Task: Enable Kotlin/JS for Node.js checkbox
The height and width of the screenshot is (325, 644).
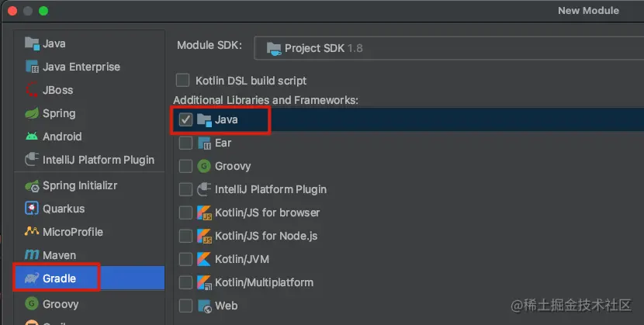Action: pyautogui.click(x=185, y=236)
